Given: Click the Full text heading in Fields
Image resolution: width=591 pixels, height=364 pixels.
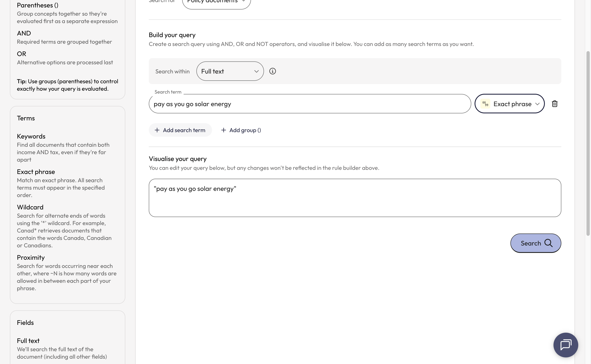Looking at the screenshot, I should pos(28,341).
